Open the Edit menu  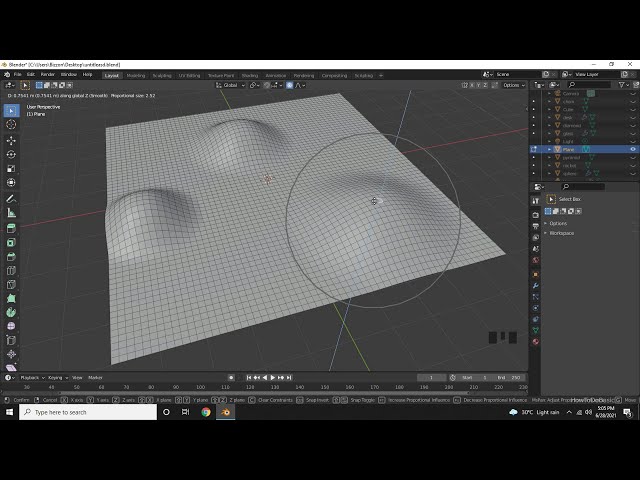click(x=31, y=75)
